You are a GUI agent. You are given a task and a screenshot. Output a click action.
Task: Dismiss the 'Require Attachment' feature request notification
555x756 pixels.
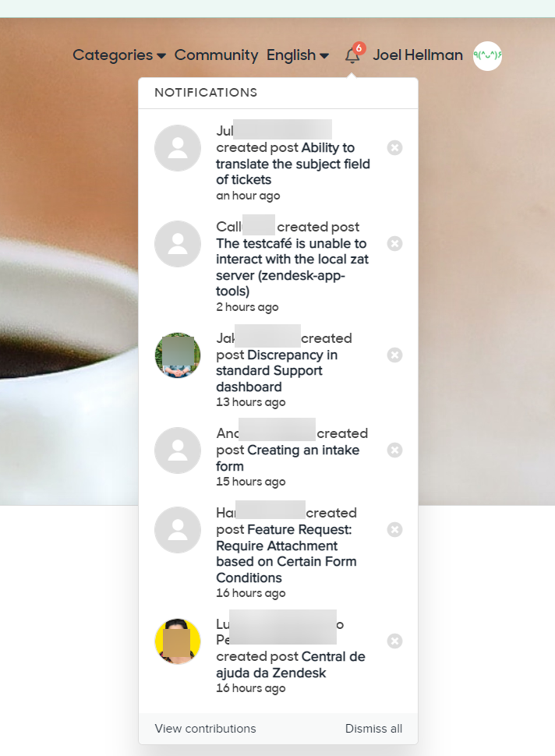pyautogui.click(x=395, y=530)
